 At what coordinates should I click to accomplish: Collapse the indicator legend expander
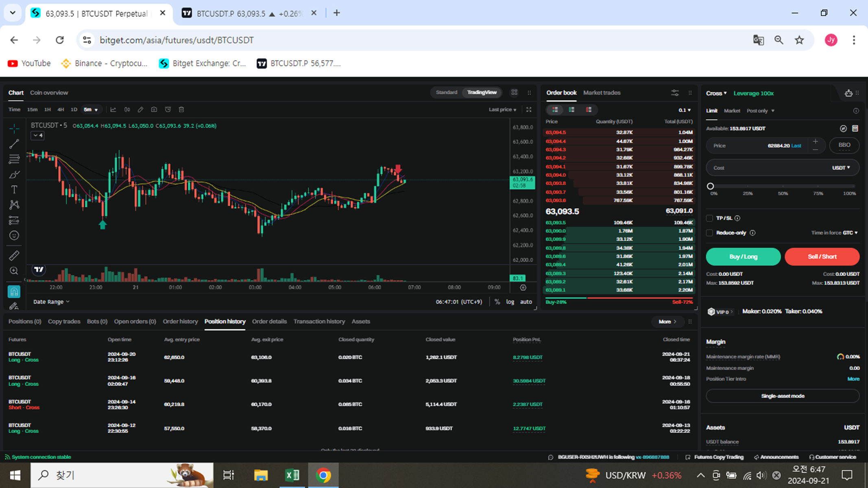[x=37, y=135]
